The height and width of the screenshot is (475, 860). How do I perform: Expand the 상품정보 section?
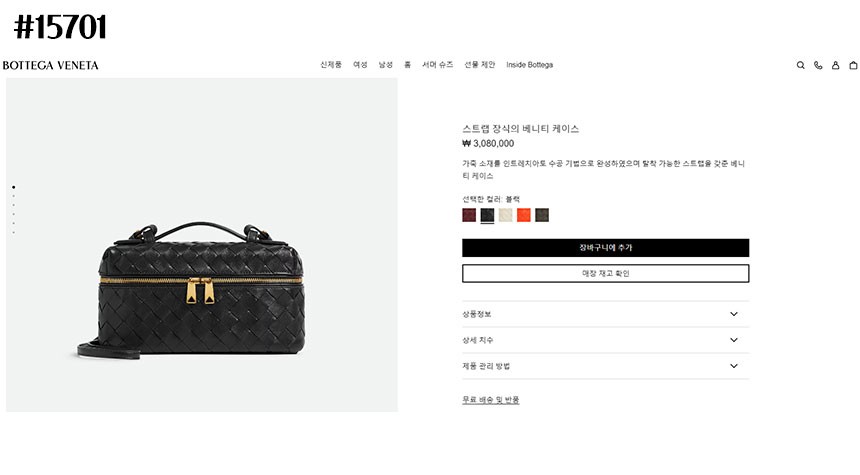(606, 314)
